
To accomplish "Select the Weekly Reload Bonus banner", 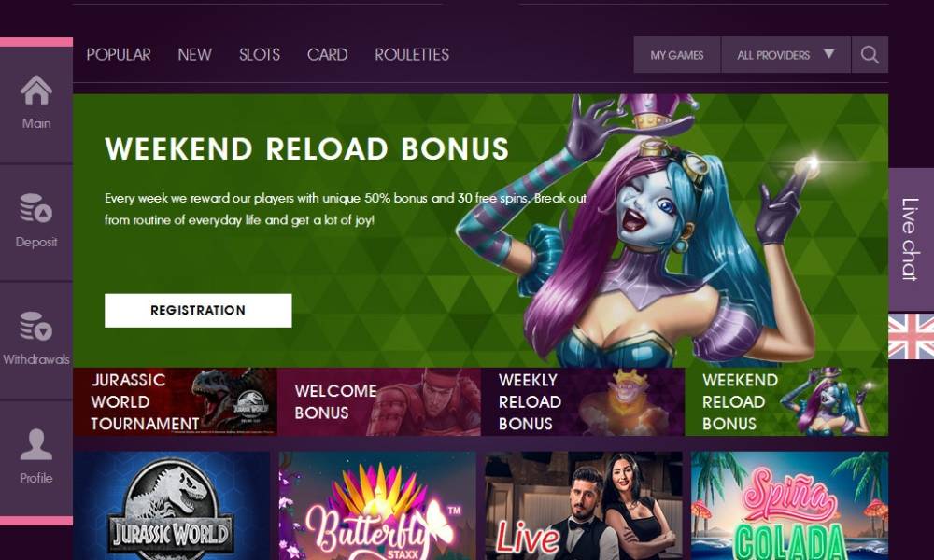I will 583,401.
